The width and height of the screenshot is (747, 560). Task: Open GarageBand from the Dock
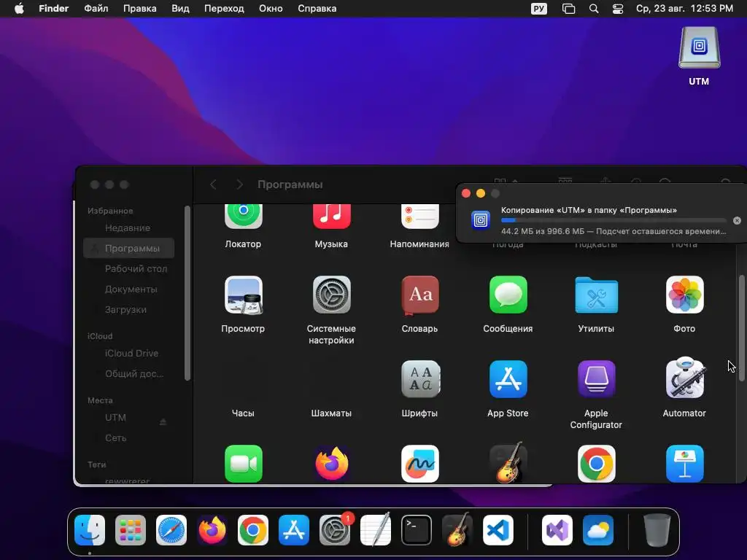(x=457, y=530)
